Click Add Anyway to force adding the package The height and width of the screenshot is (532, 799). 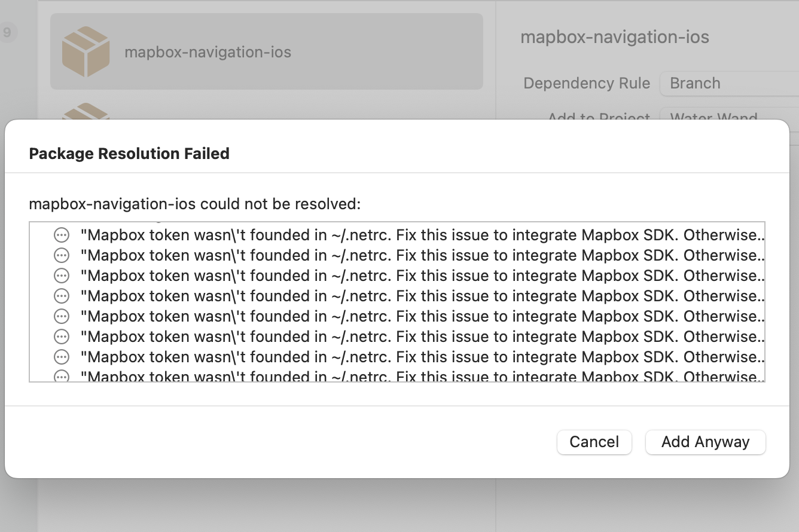(x=705, y=442)
